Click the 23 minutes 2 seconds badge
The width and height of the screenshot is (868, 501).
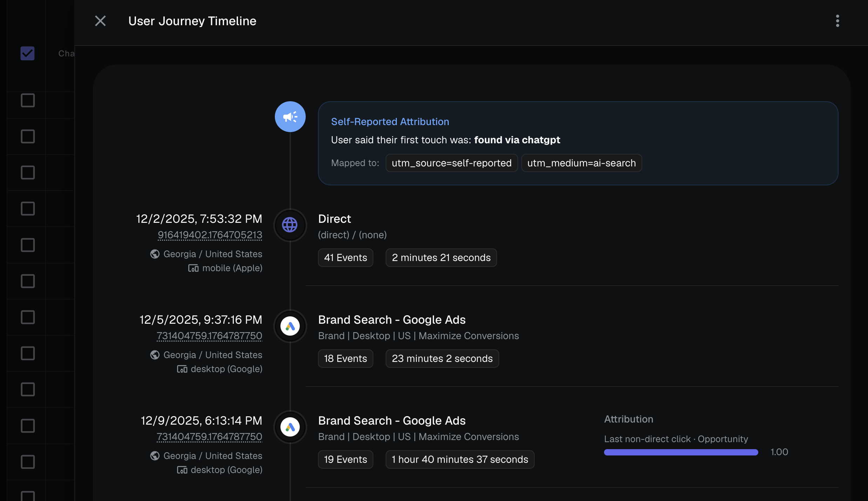click(x=442, y=358)
